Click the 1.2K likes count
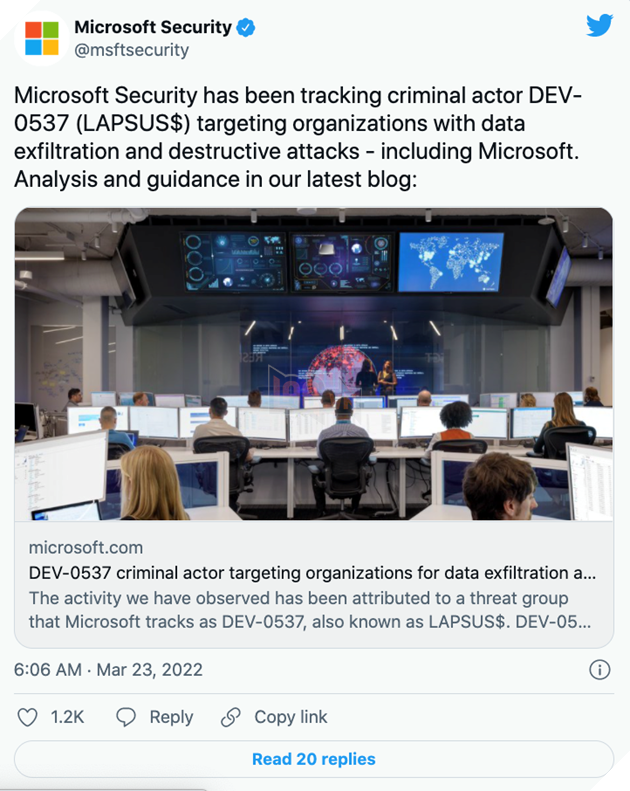 [x=68, y=717]
